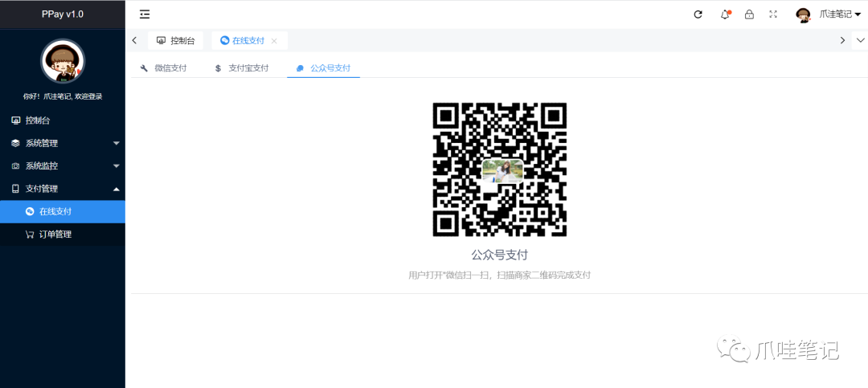Open 控制台 in the sidebar

[63, 120]
